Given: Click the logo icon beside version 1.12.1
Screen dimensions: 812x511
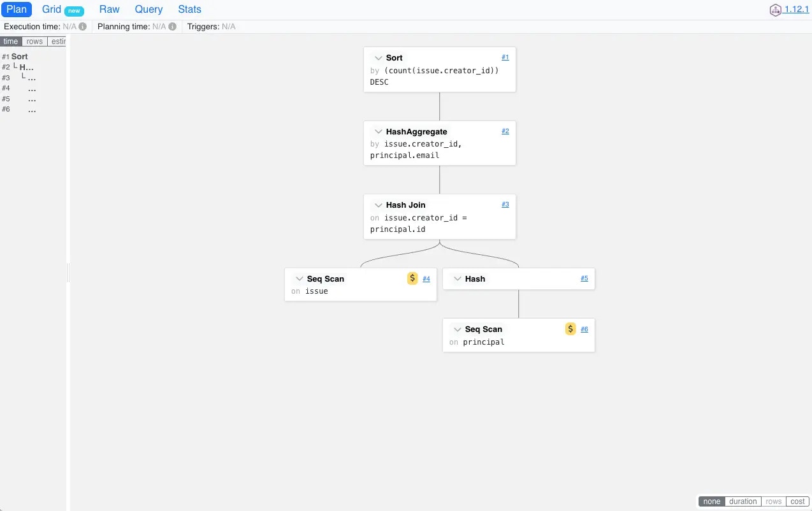Looking at the screenshot, I should (775, 10).
